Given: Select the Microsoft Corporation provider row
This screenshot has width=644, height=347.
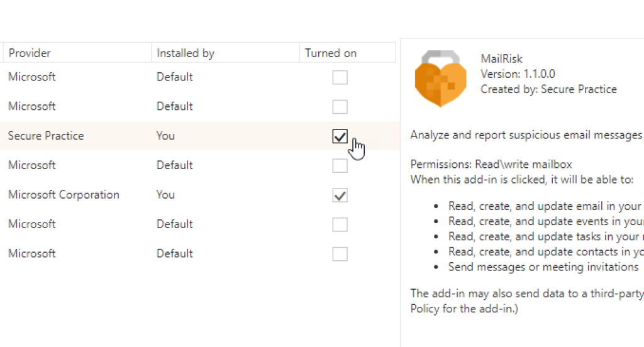Looking at the screenshot, I should [x=64, y=195].
